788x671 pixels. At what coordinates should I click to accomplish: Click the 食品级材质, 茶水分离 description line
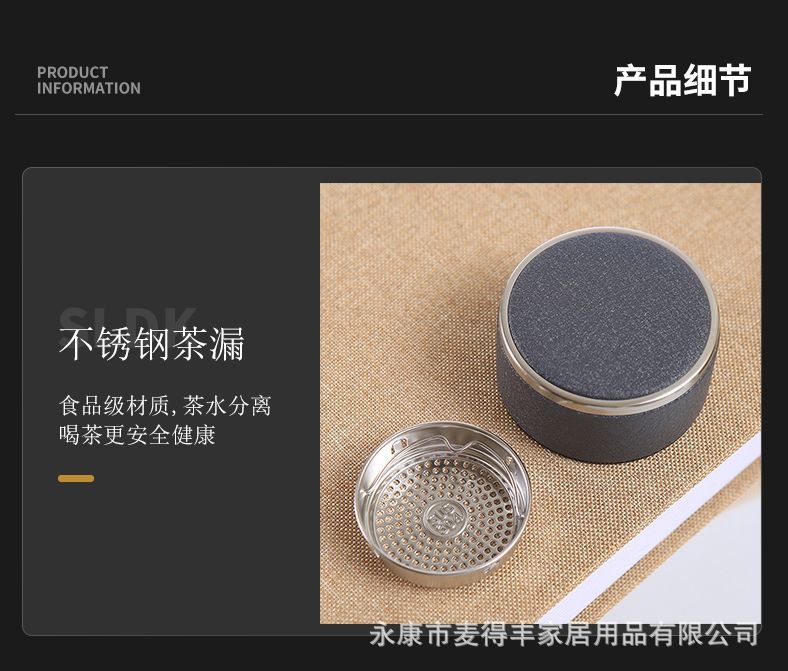165,406
